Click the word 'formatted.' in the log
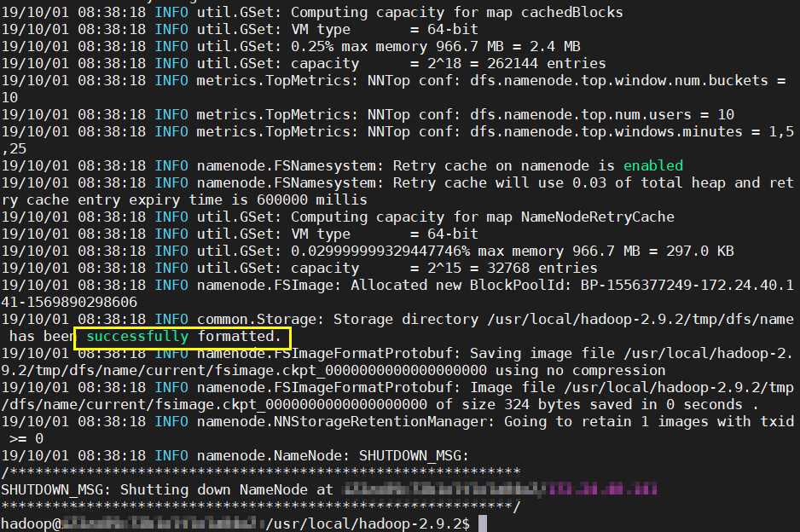800x532 pixels. click(x=240, y=337)
